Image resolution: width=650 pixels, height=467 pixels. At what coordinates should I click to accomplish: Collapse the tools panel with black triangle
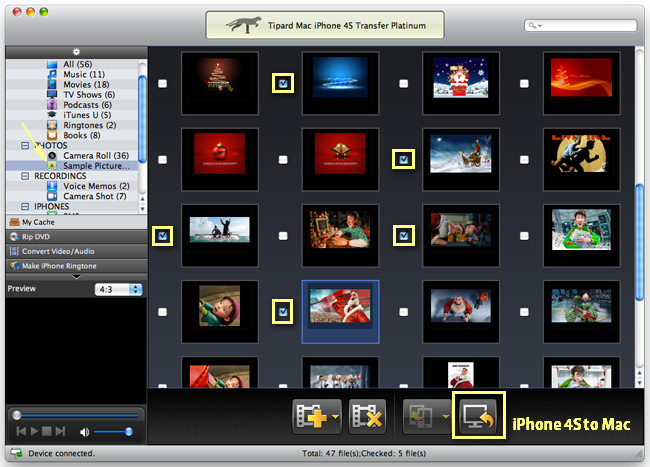76,277
